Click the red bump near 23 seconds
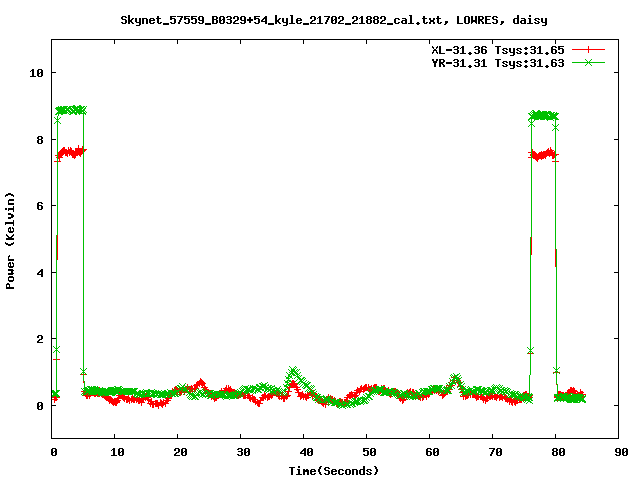 pyautogui.click(x=200, y=383)
